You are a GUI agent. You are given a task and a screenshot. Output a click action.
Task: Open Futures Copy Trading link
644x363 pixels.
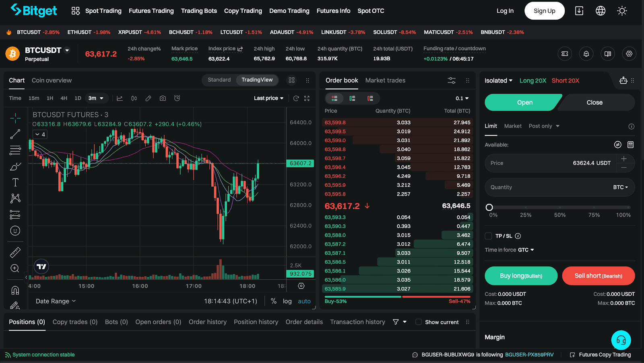[600, 355]
